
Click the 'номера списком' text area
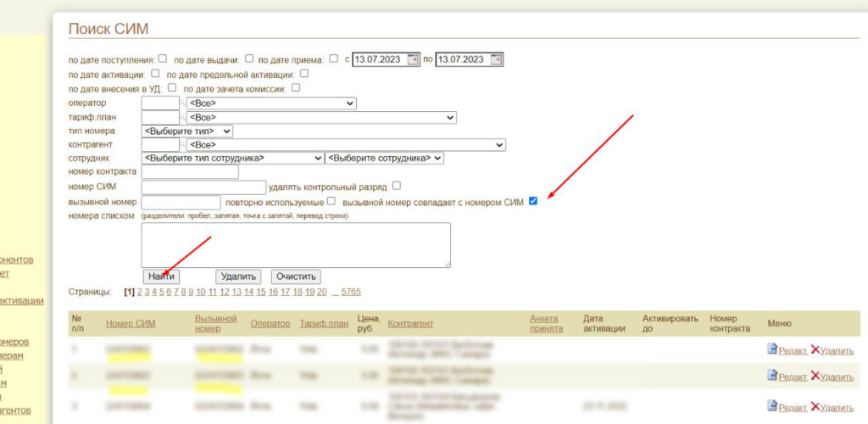click(296, 245)
